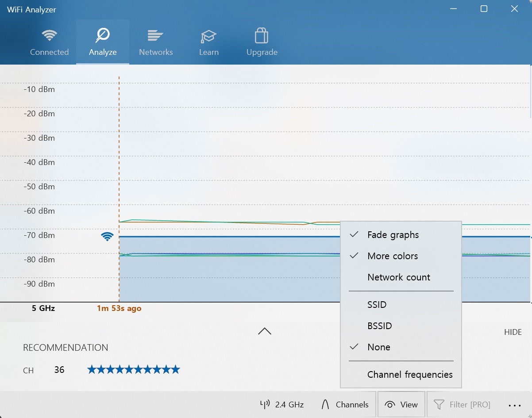This screenshot has width=532, height=418.
Task: Click the RECOMMENDATION heading
Action: pyautogui.click(x=66, y=348)
